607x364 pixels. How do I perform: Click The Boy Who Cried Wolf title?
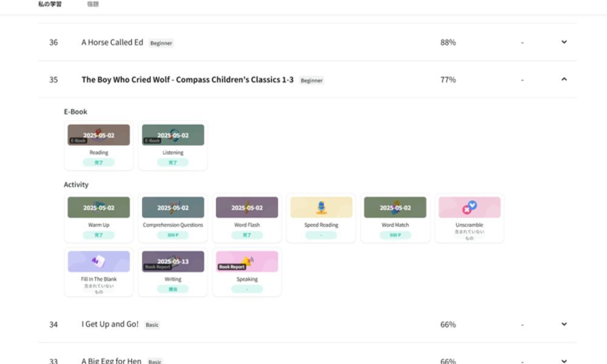pos(188,79)
